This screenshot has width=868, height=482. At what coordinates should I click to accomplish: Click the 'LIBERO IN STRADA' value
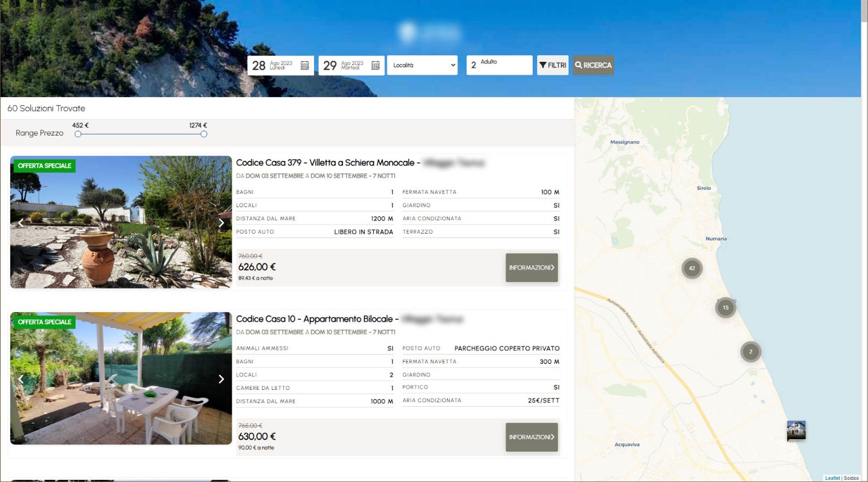point(363,232)
